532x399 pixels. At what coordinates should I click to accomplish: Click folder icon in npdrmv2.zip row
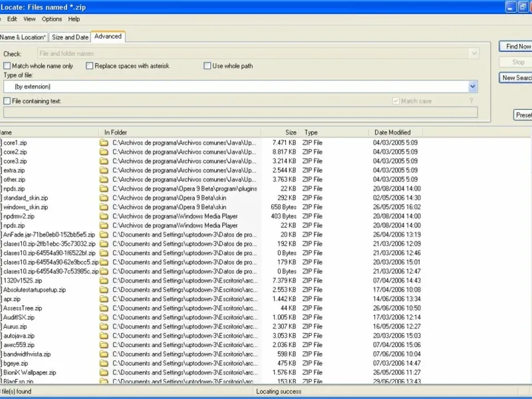pos(104,216)
